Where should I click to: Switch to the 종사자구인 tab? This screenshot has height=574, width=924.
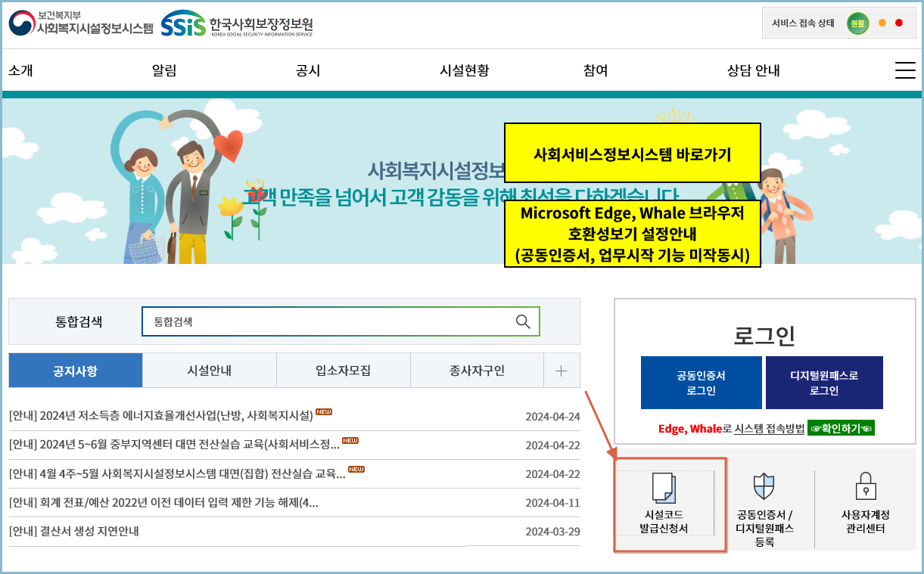pos(478,370)
